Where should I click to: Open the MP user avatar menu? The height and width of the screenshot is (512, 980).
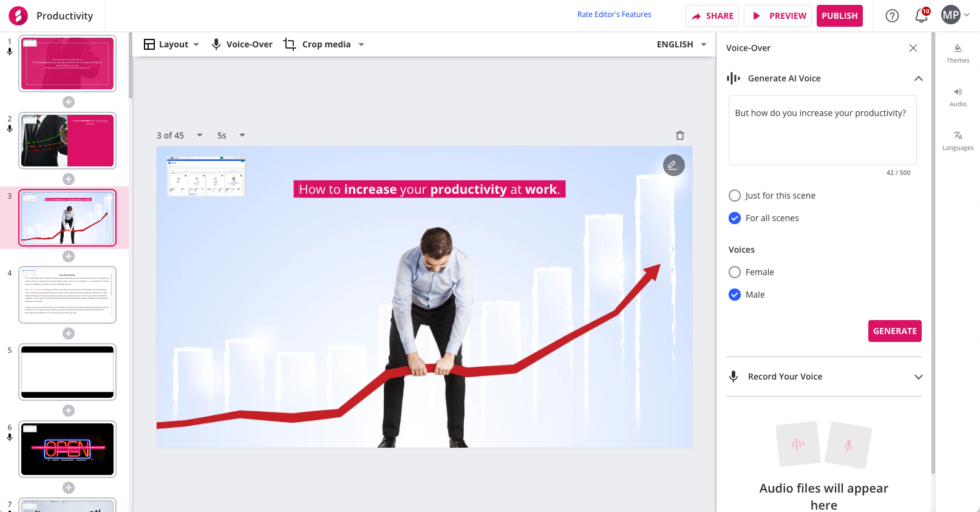coord(951,15)
